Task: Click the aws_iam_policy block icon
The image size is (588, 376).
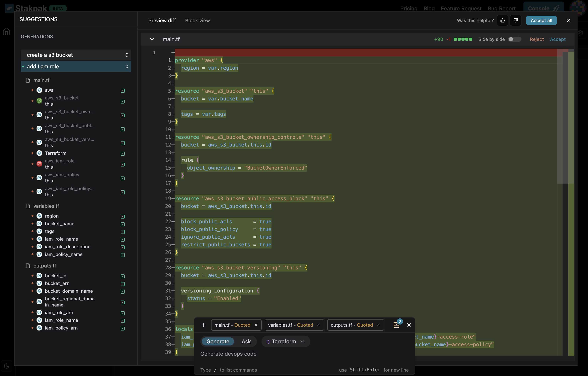Action: pyautogui.click(x=39, y=178)
